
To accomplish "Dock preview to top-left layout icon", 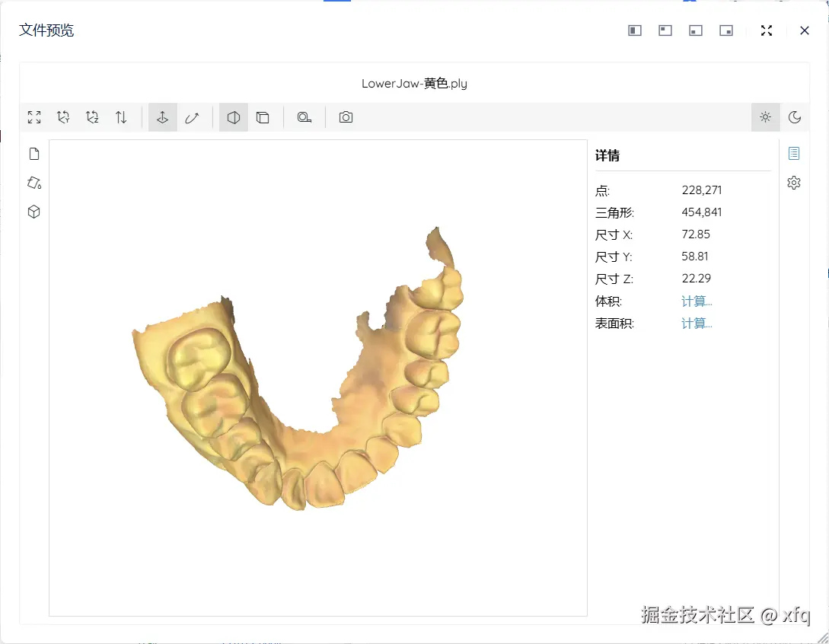I will coord(665,30).
